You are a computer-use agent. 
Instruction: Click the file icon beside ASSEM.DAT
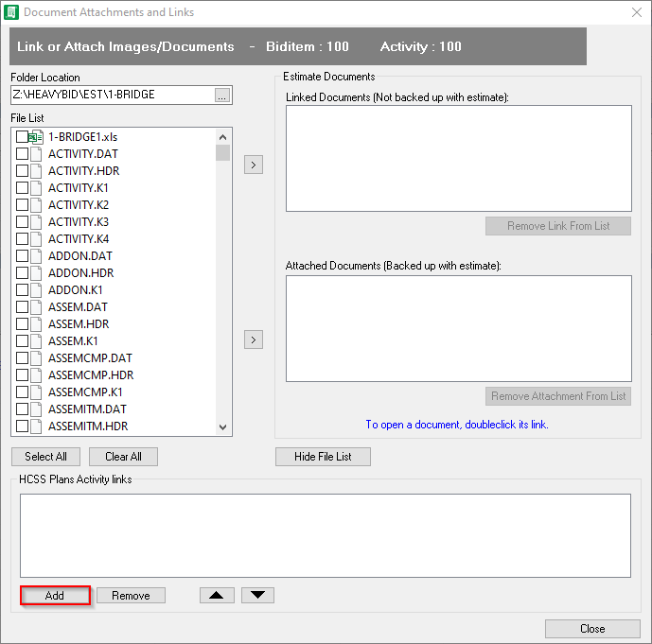click(x=36, y=307)
